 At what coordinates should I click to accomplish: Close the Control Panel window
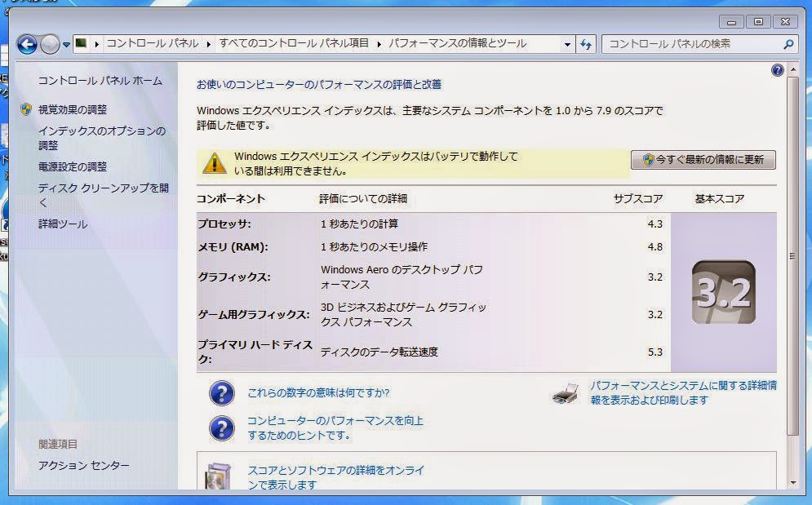[x=786, y=22]
